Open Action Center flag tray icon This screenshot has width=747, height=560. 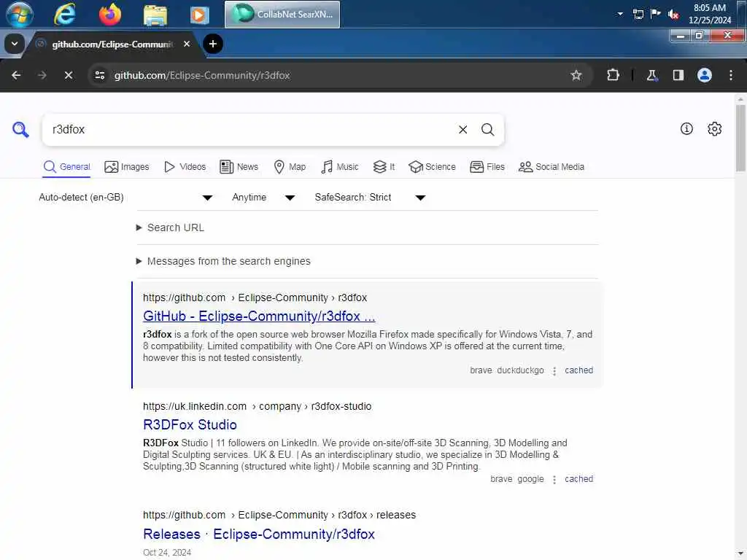click(656, 13)
